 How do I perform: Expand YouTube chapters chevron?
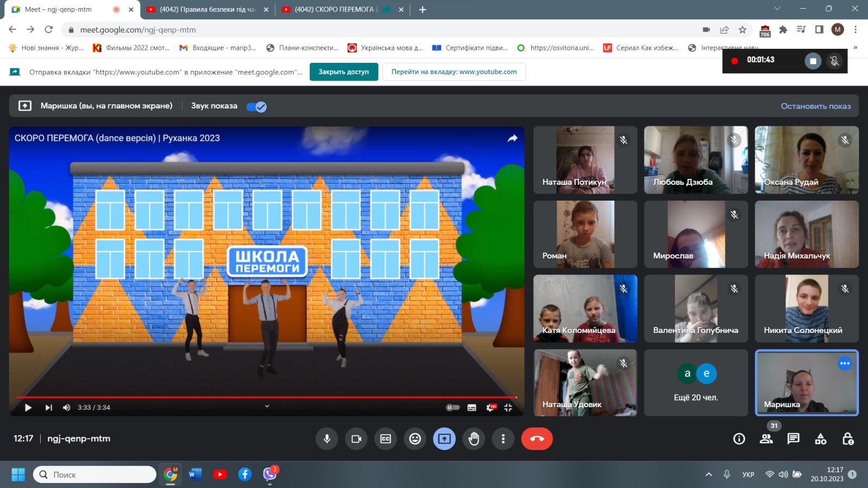[267, 406]
